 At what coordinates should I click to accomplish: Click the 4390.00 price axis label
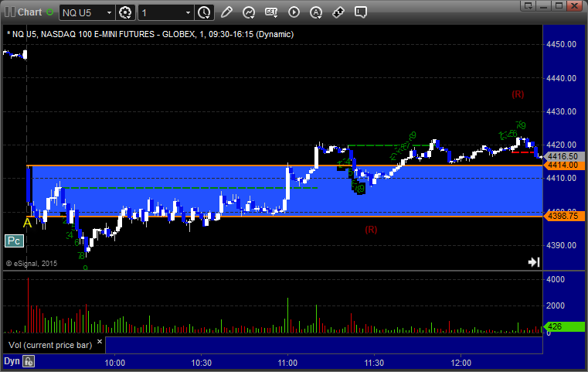pos(562,245)
